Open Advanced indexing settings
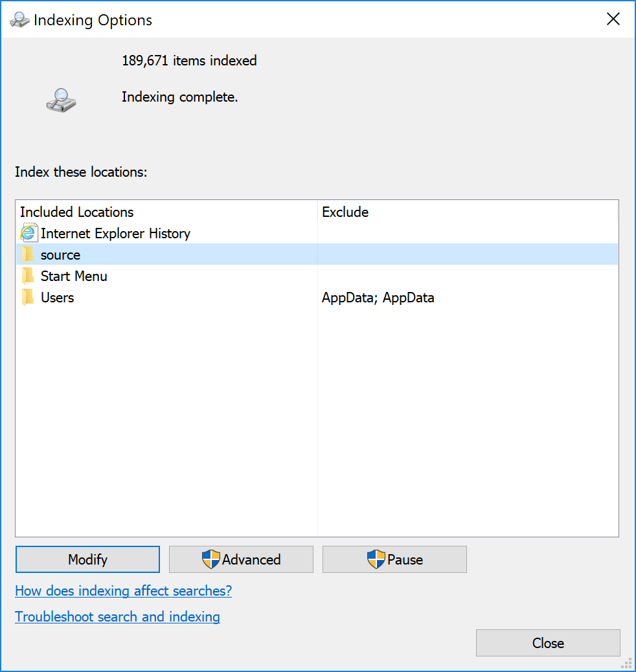The image size is (636, 672). [240, 559]
